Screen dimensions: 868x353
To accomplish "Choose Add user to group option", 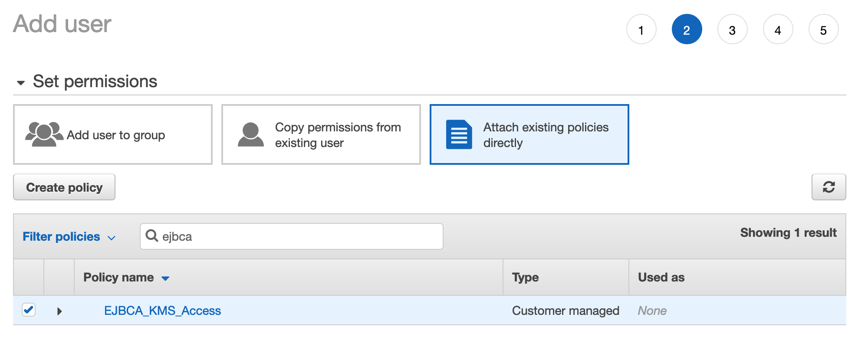I will [x=113, y=134].
